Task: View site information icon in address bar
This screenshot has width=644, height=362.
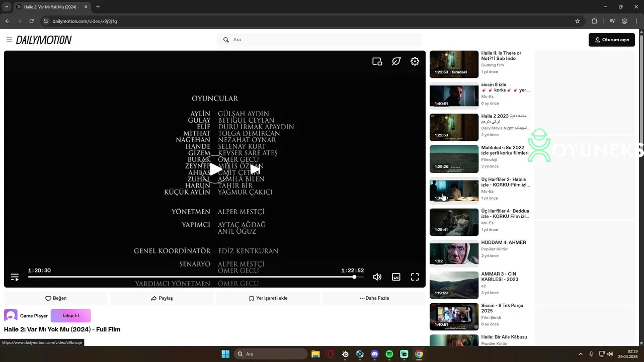Action: pos(46,21)
